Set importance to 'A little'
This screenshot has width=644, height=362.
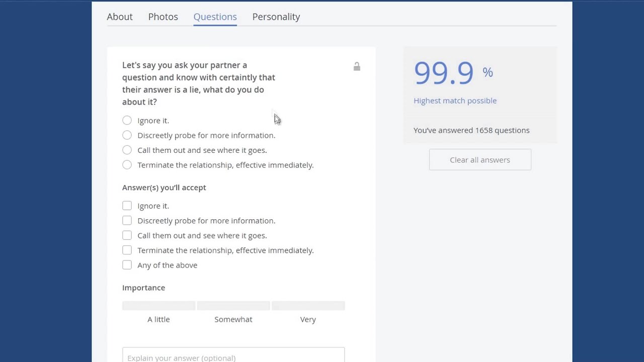coord(158,306)
